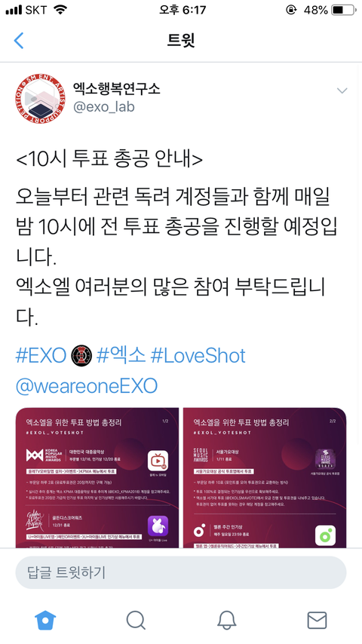Open the first voting guide image
362x644 pixels.
(x=97, y=477)
